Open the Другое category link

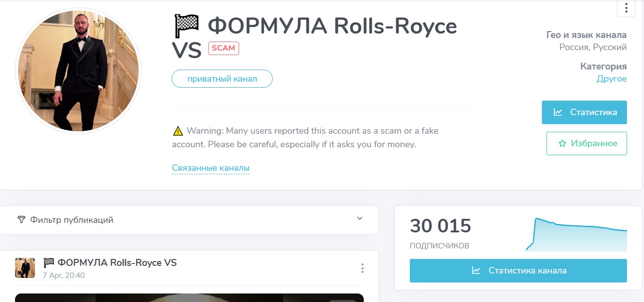611,79
